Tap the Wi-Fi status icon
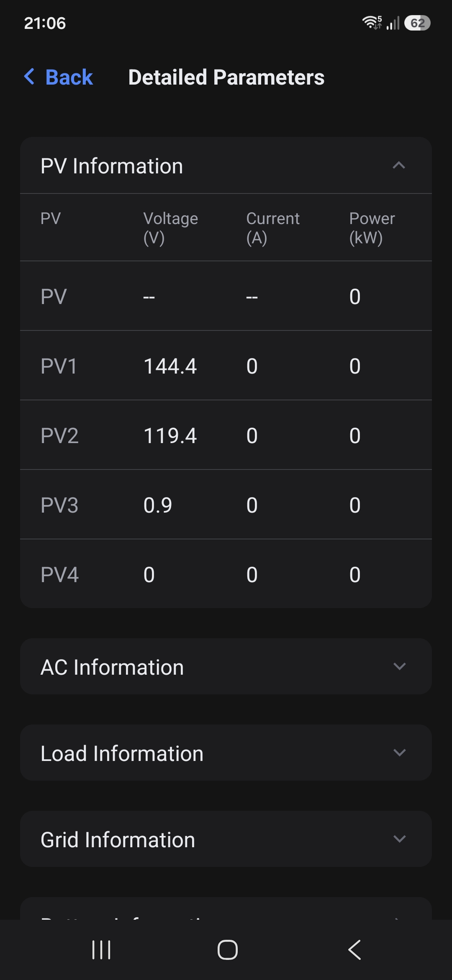The width and height of the screenshot is (452, 980). [372, 23]
